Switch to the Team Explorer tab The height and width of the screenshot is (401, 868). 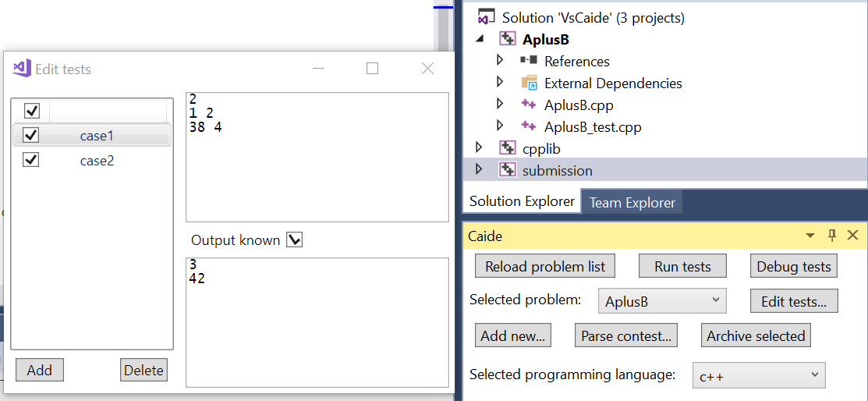[x=632, y=202]
